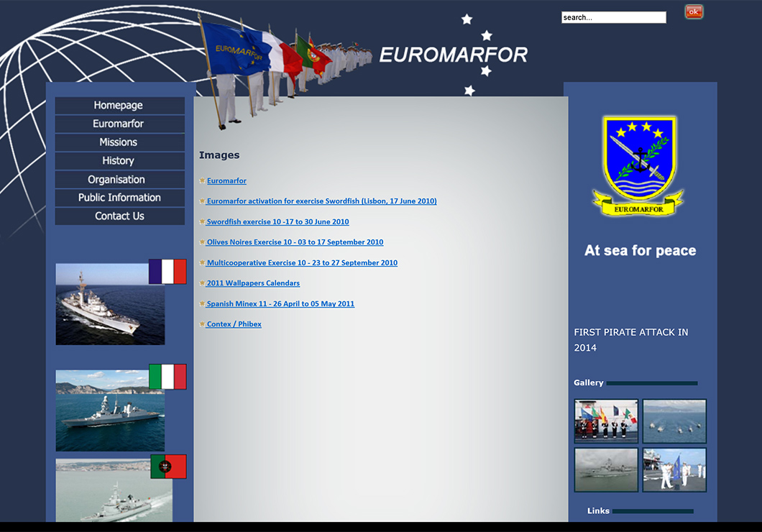762x532 pixels.
Task: Click the star bullet beside Contex / Phibex
Action: tap(202, 324)
